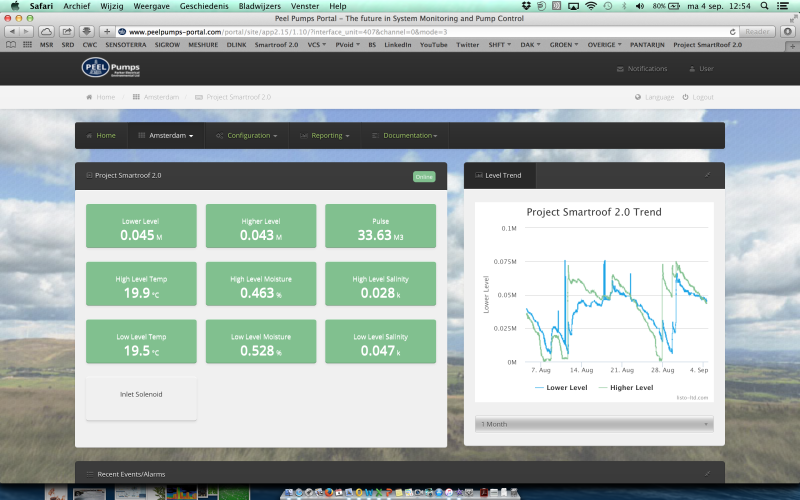Click the Language globe option
Screen dimensions: 800x500
pyautogui.click(x=654, y=97)
